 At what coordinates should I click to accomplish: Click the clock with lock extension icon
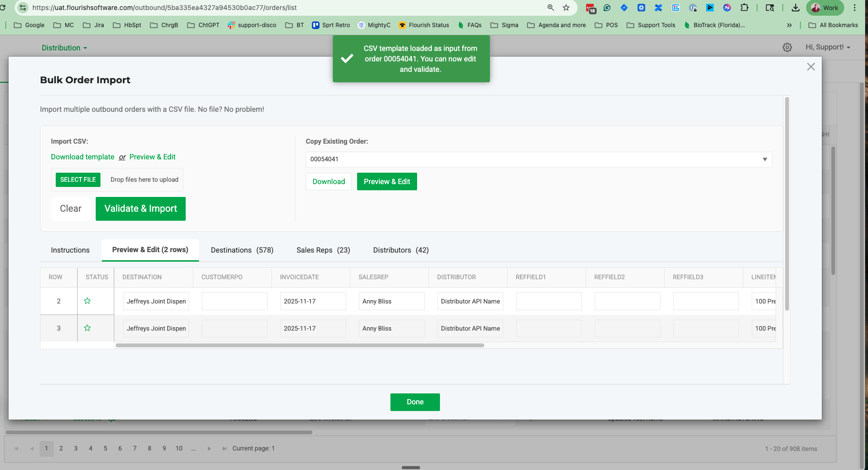click(x=693, y=8)
